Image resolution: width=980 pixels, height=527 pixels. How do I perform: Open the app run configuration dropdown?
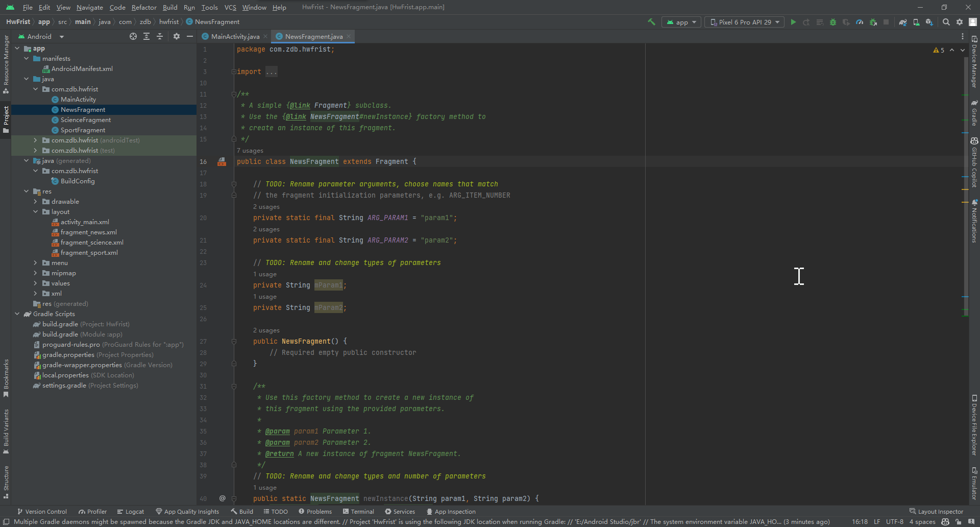click(681, 22)
